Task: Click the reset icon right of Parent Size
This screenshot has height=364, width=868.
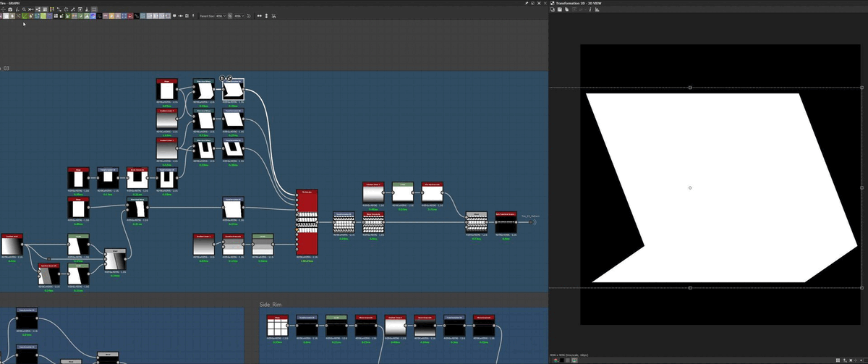Action: 250,15
